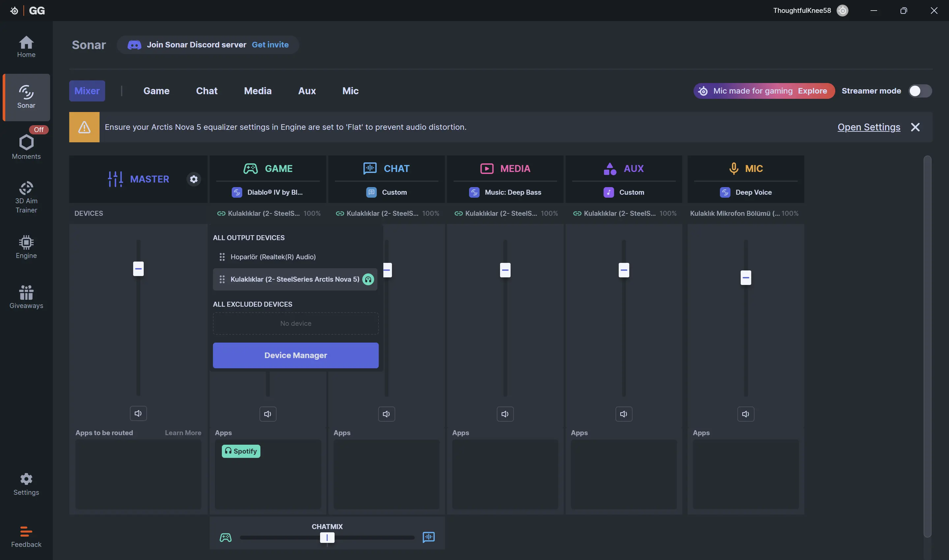Click the Device Manager button
This screenshot has height=560, width=949.
click(296, 355)
